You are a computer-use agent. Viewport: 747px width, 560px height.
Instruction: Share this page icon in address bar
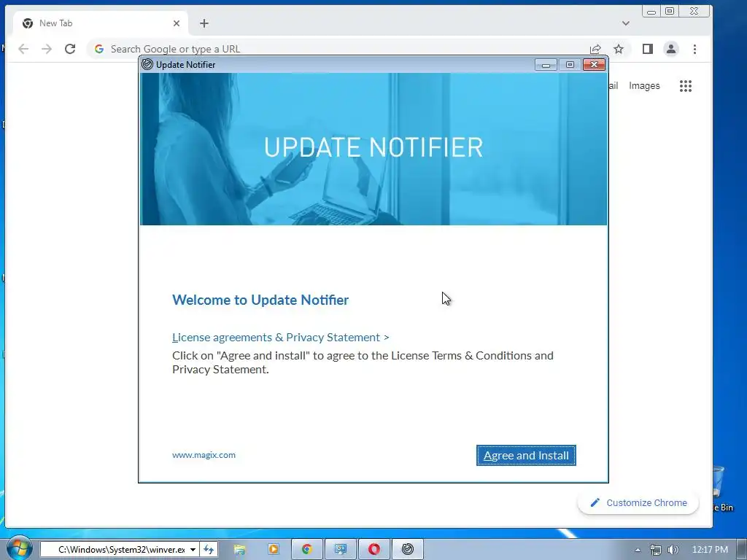pyautogui.click(x=595, y=49)
